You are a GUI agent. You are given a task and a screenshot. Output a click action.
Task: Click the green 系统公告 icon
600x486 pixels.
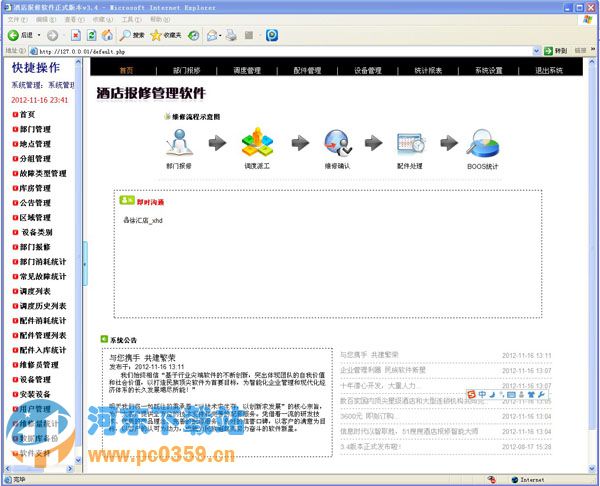104,339
